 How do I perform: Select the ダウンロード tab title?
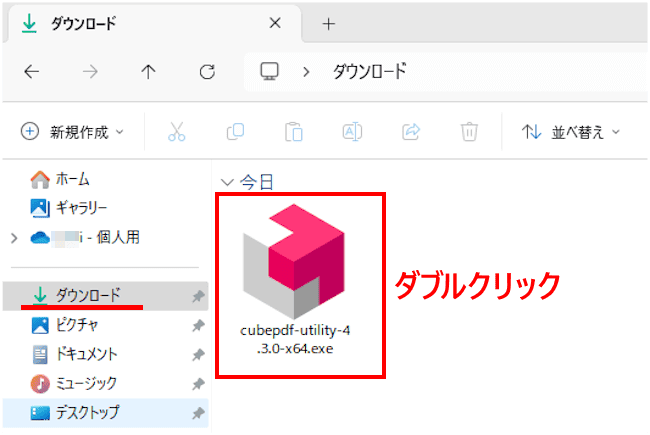83,24
